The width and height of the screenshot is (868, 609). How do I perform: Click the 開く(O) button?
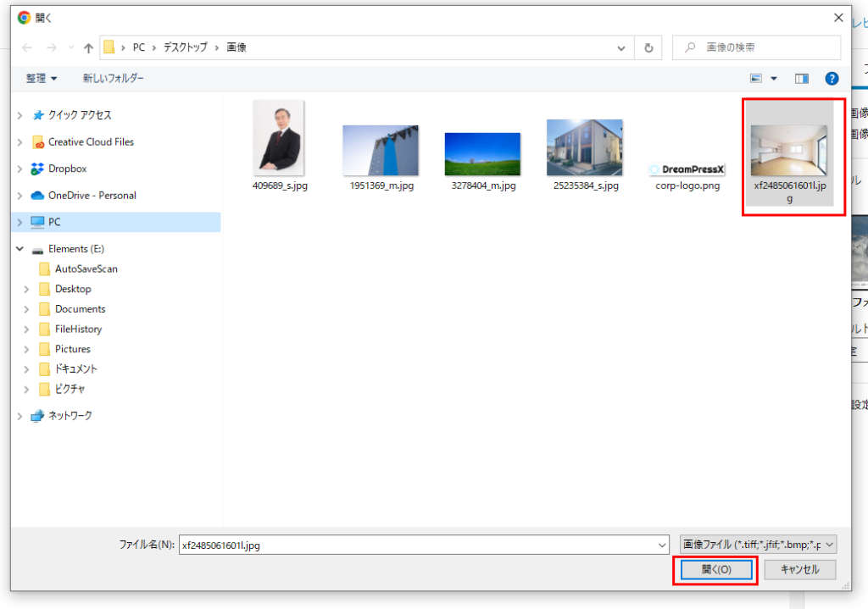pyautogui.click(x=715, y=569)
